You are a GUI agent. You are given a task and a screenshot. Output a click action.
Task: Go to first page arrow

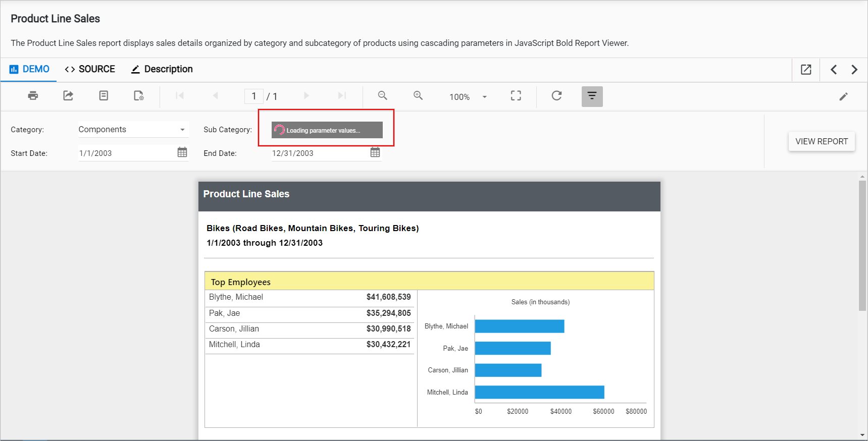[180, 96]
